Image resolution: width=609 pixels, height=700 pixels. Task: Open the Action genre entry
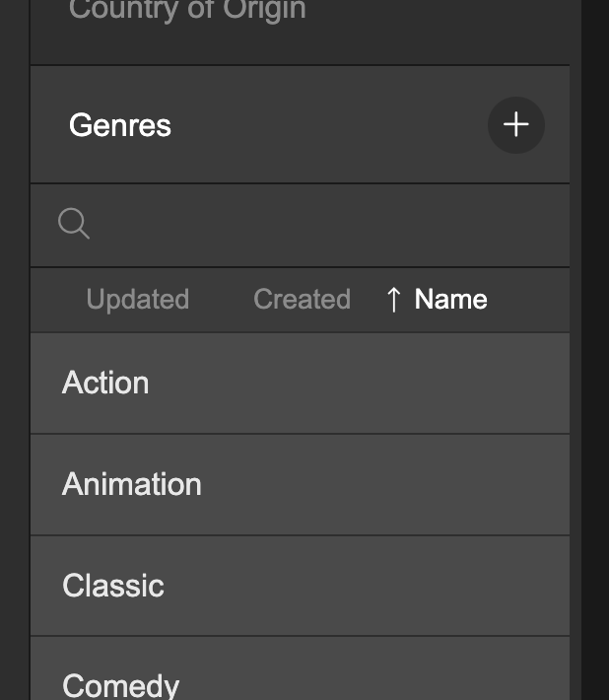(x=105, y=383)
